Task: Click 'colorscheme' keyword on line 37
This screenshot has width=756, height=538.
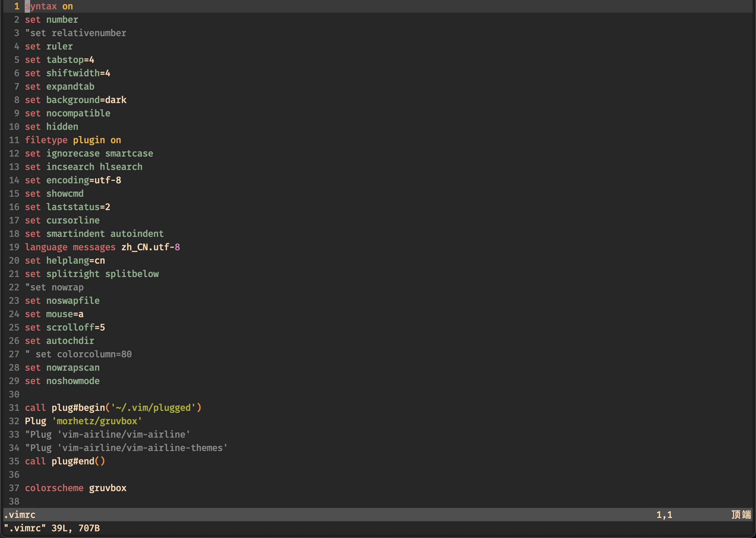Action: point(54,488)
